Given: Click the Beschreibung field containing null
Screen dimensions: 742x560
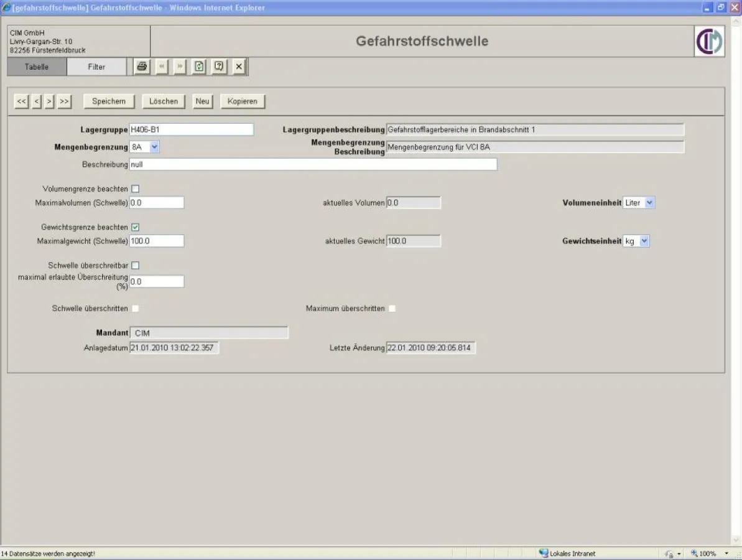Looking at the screenshot, I should coord(311,164).
